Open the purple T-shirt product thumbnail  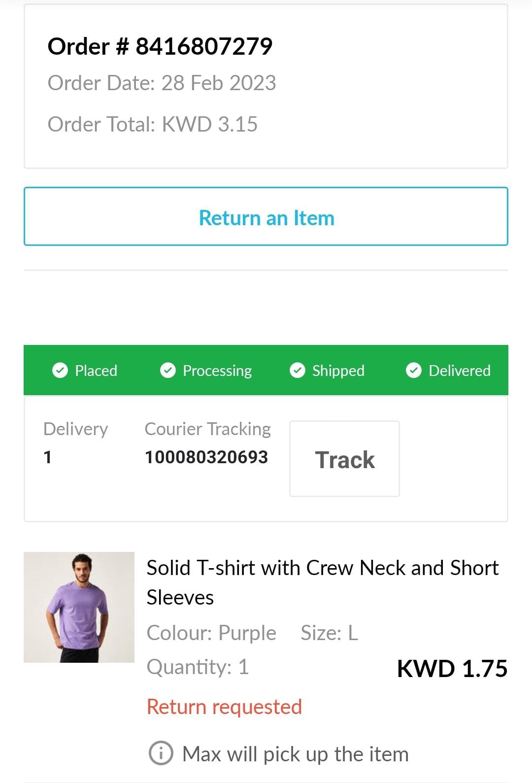79,607
